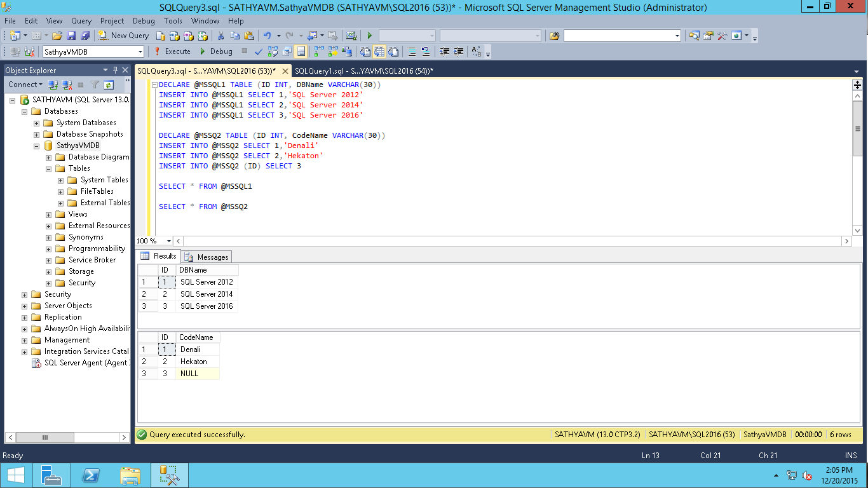The image size is (868, 488).
Task: Click Comment Out Selected Lines icon
Action: click(x=411, y=51)
